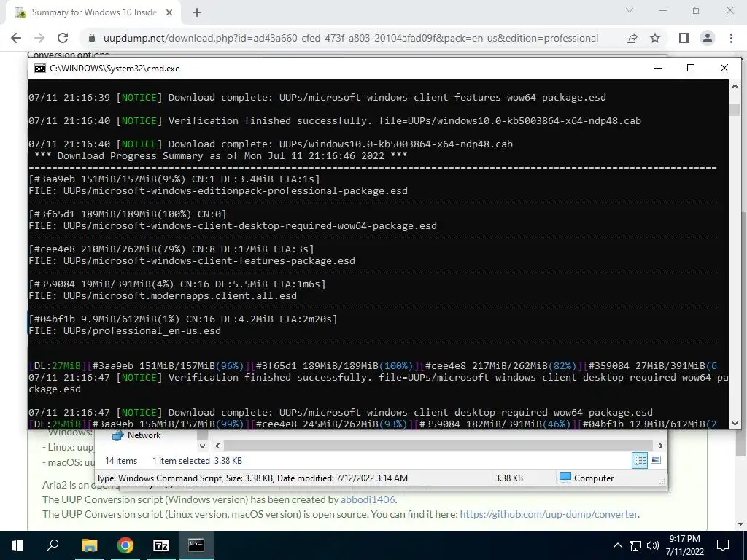
Task: Open File Explorer from taskbar
Action: [89, 545]
